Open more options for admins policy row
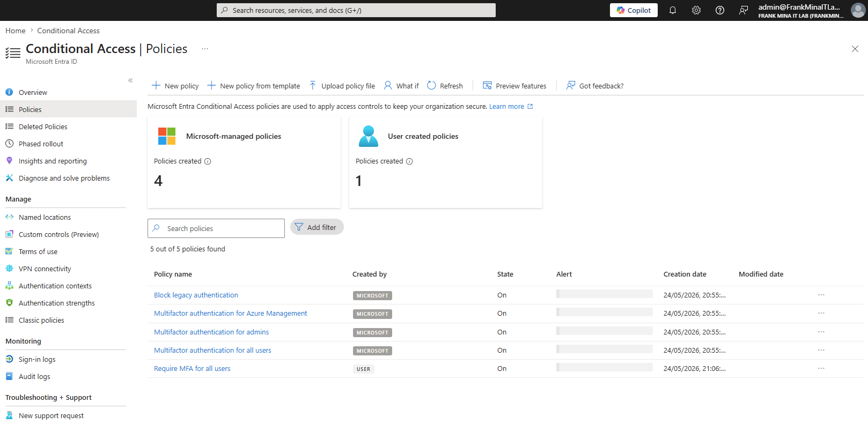The width and height of the screenshot is (868, 424). [821, 332]
